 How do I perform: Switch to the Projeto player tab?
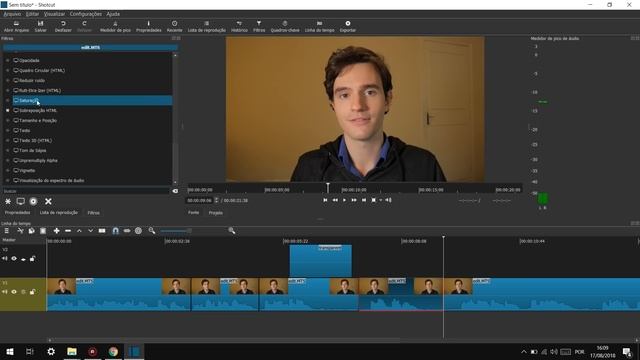tap(216, 213)
